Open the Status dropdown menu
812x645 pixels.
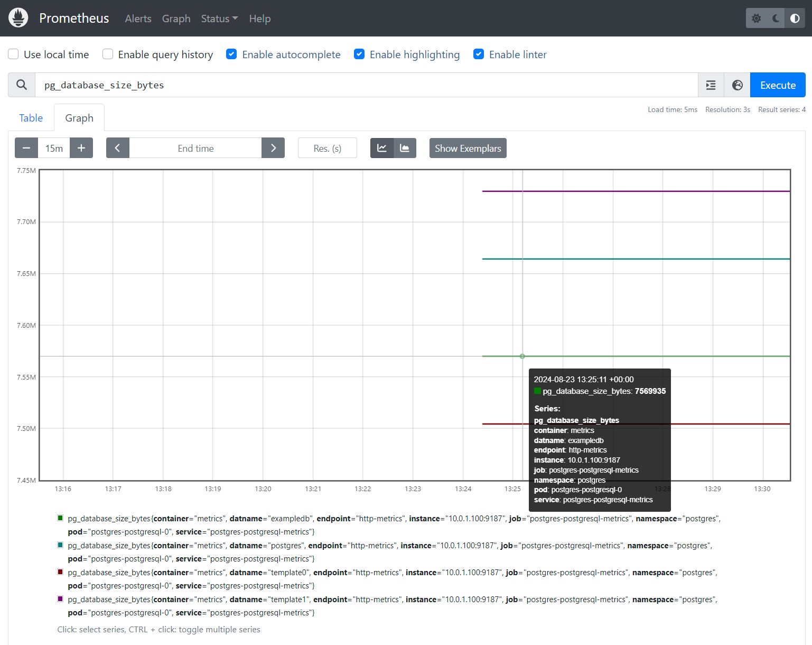[219, 19]
